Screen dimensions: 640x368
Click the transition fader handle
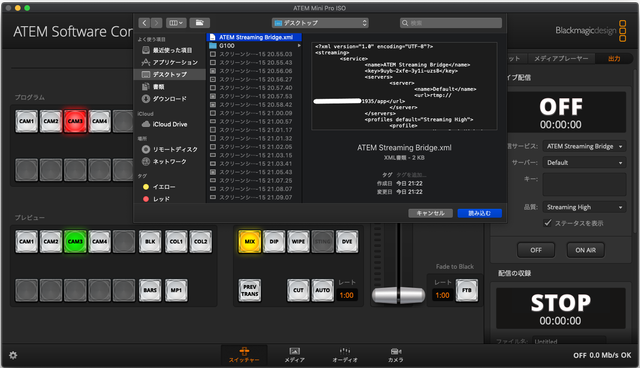pyautogui.click(x=398, y=295)
